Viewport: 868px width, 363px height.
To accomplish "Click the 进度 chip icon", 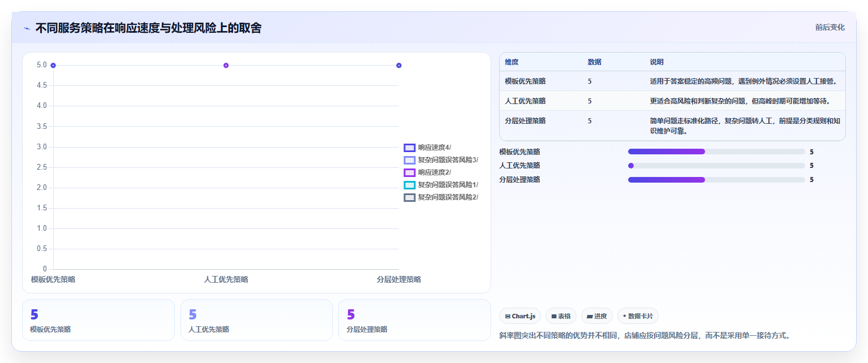I will point(590,317).
